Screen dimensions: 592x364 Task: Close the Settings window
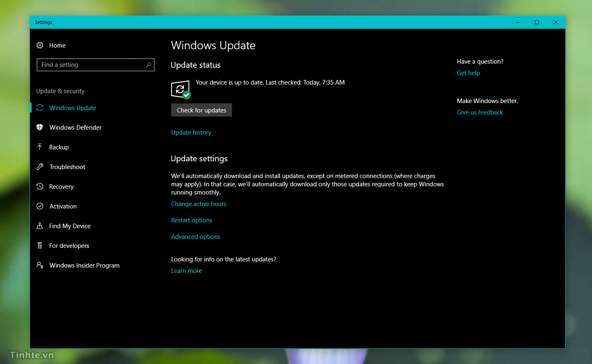coord(556,22)
